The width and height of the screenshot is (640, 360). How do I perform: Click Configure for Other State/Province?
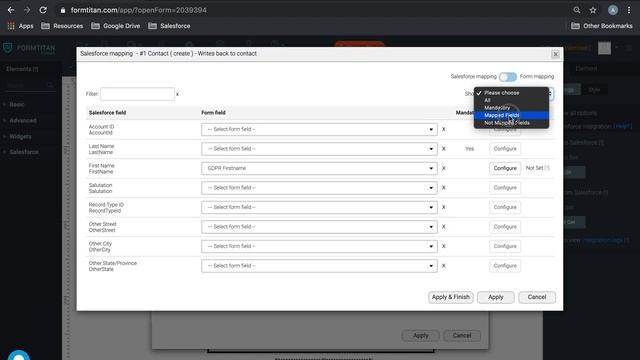tap(505, 266)
